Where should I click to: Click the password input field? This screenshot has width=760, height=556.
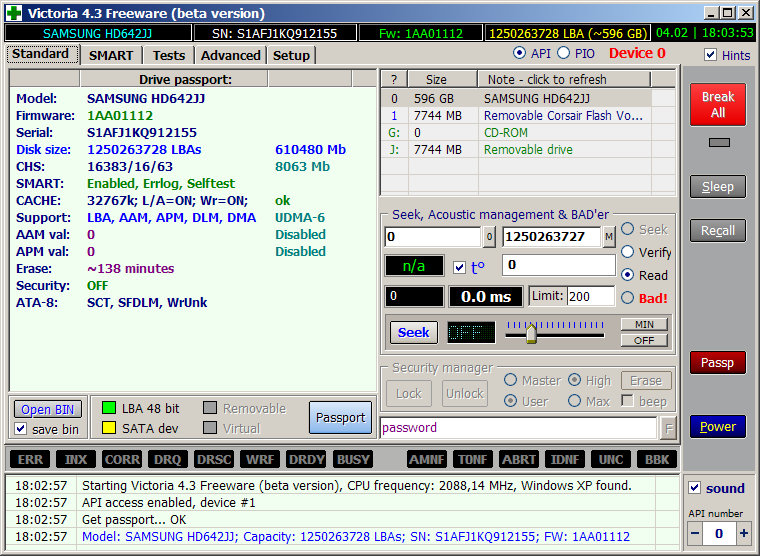[x=519, y=428]
